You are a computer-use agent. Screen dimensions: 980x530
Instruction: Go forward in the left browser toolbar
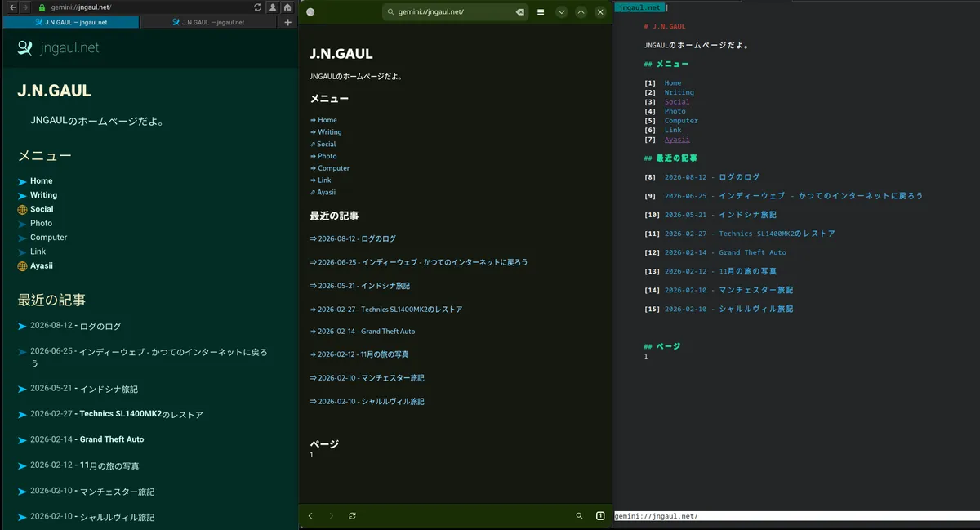[x=24, y=7]
